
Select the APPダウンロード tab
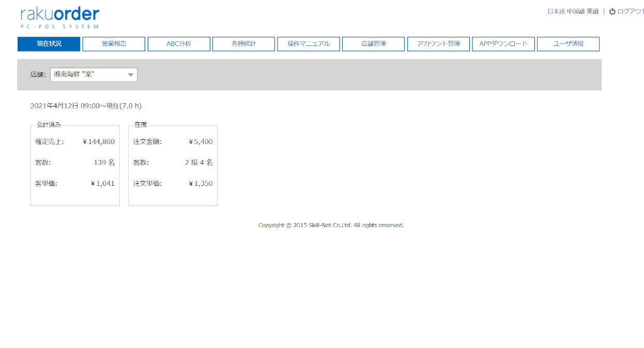[x=503, y=44]
